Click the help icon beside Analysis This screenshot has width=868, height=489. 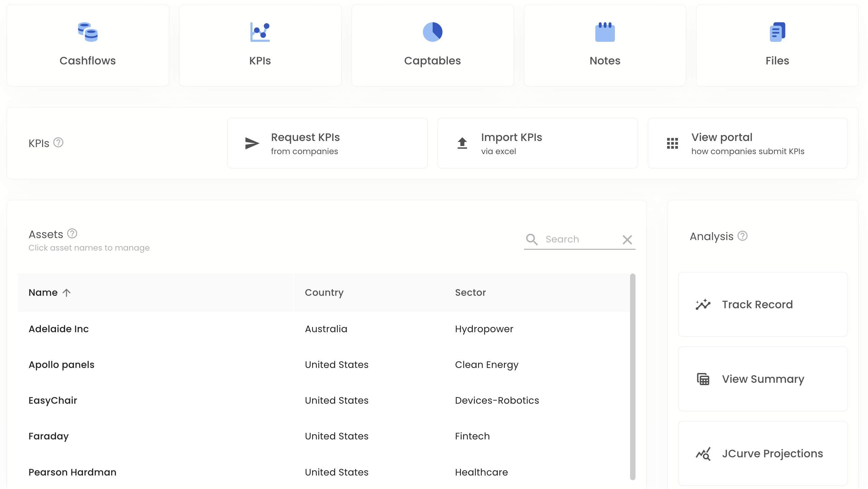point(742,236)
